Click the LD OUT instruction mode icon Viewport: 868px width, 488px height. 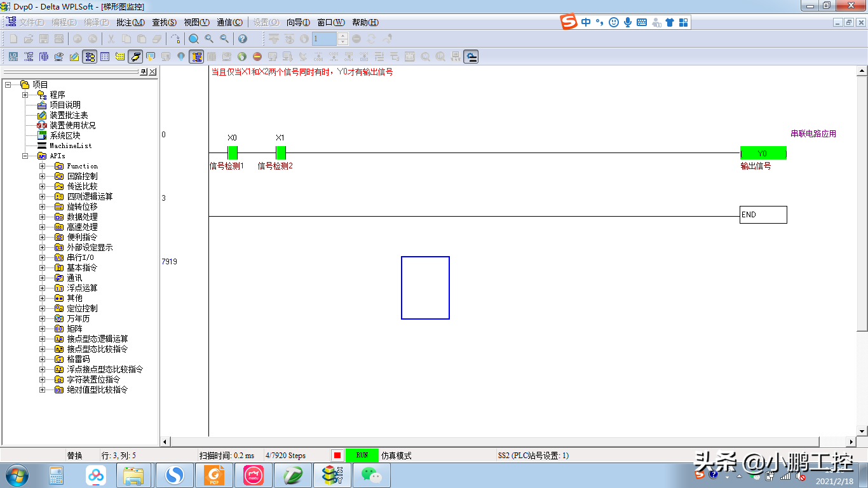click(x=13, y=57)
